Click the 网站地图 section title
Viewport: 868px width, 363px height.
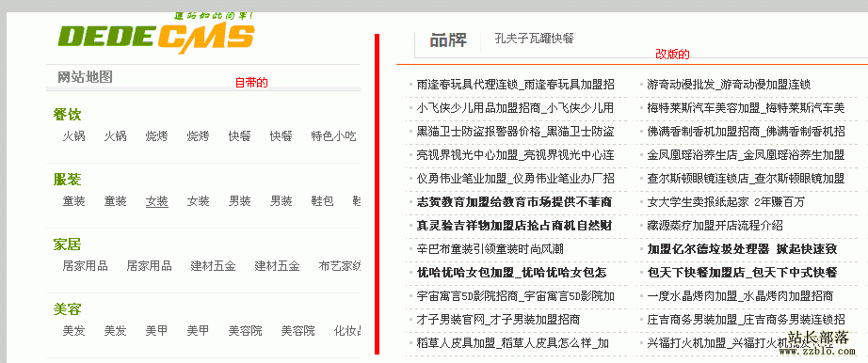(x=86, y=77)
